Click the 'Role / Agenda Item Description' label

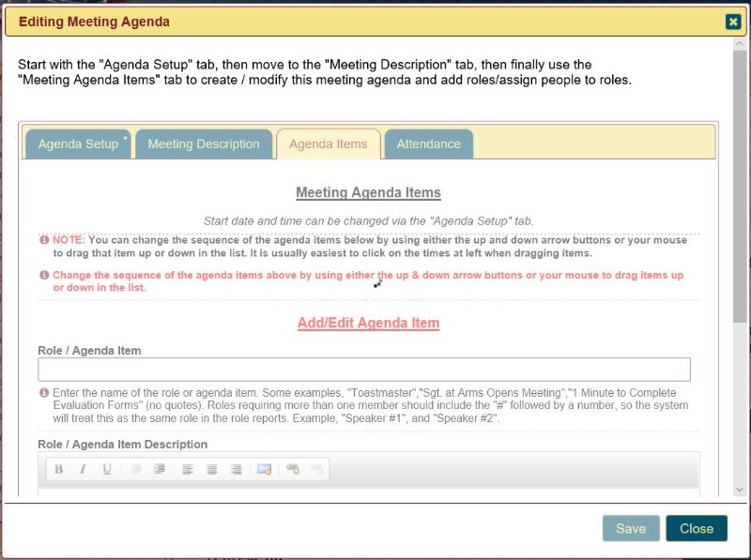click(123, 445)
